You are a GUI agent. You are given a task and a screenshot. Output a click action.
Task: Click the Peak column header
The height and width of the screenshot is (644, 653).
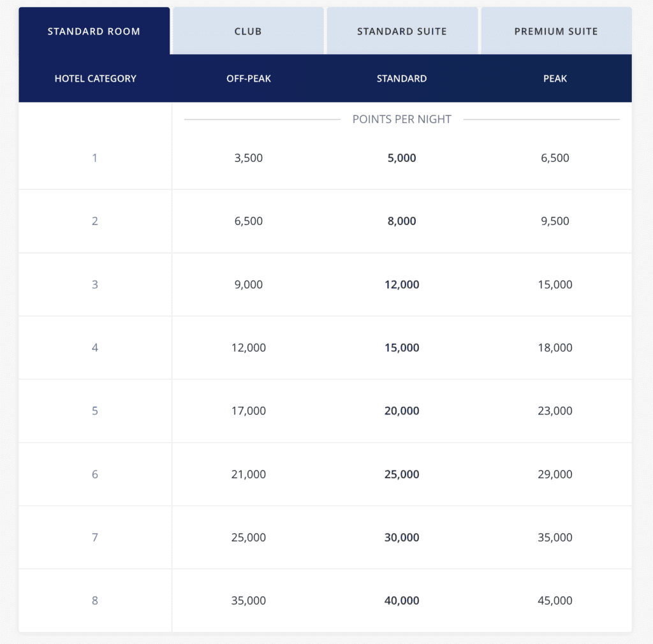[x=555, y=78]
